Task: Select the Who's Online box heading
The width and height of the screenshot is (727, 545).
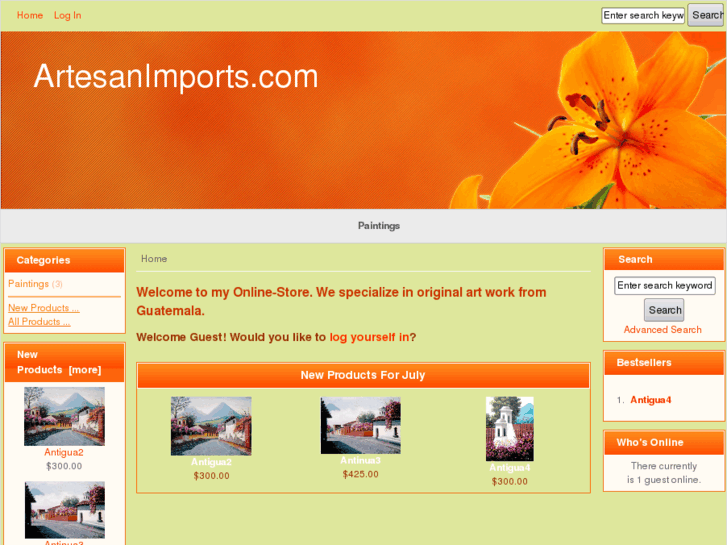Action: pyautogui.click(x=650, y=442)
